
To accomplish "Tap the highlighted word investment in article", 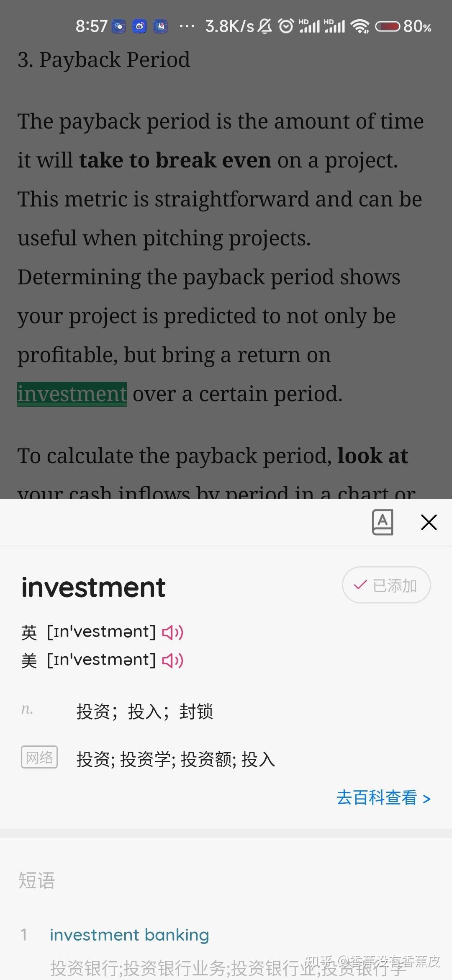I will [x=72, y=394].
